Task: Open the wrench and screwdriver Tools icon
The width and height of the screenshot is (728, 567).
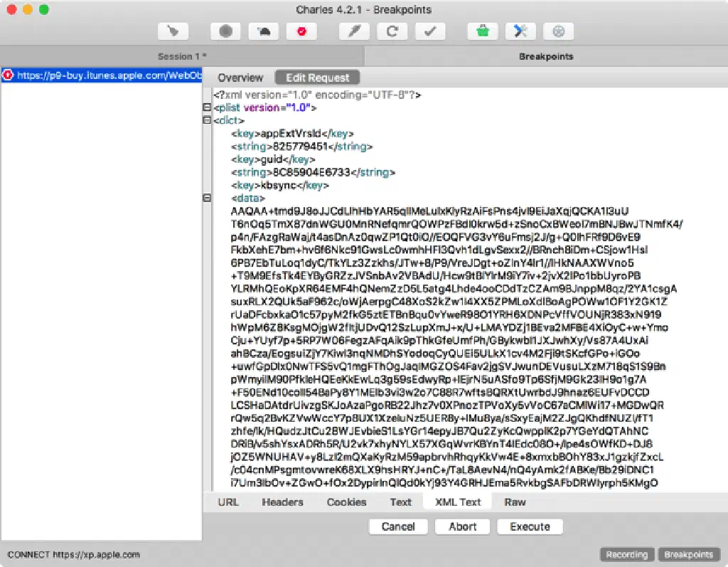Action: 520,31
